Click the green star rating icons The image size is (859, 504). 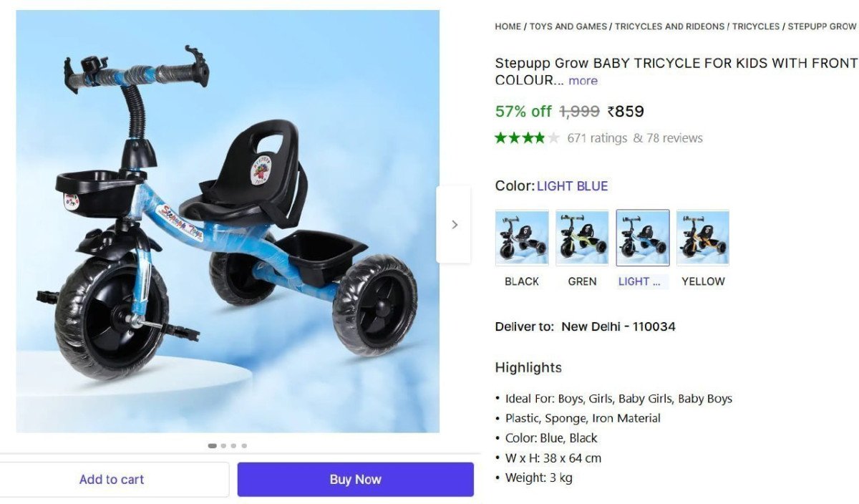point(527,138)
